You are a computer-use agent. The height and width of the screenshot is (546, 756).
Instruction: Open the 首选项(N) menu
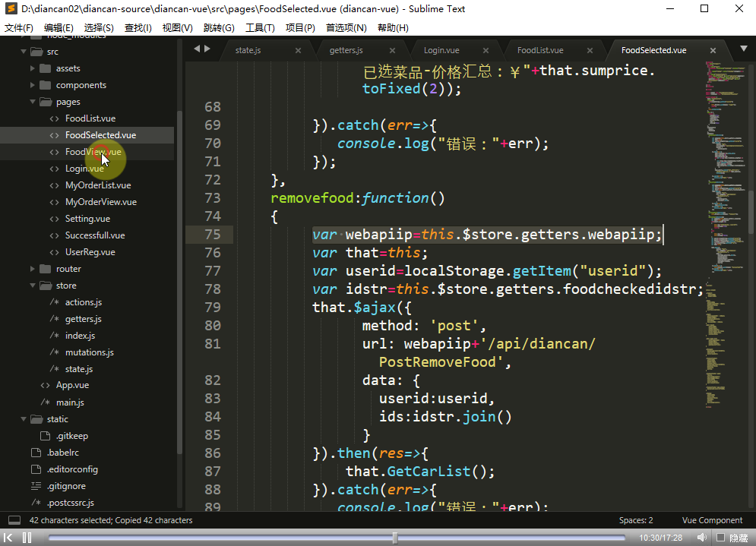346,28
